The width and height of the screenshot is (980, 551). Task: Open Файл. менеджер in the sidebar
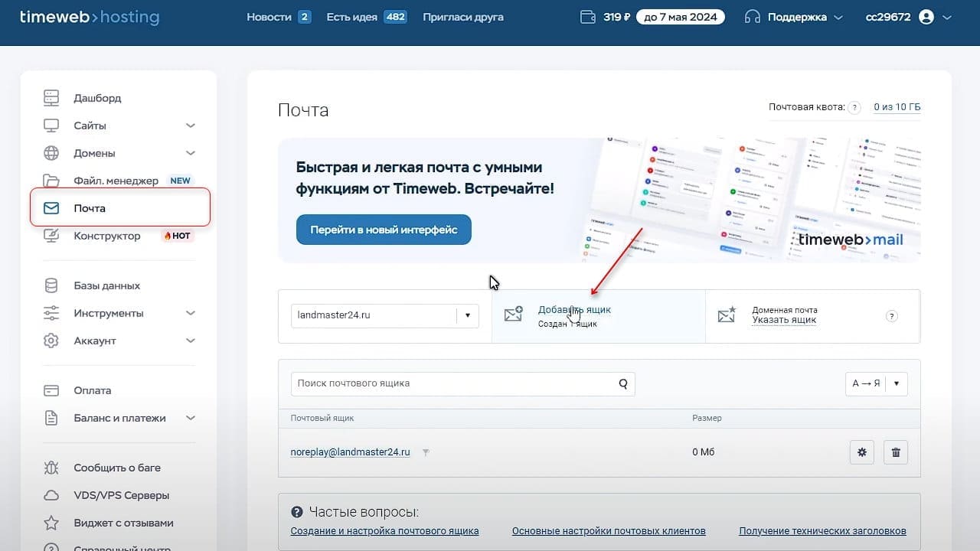coord(116,181)
